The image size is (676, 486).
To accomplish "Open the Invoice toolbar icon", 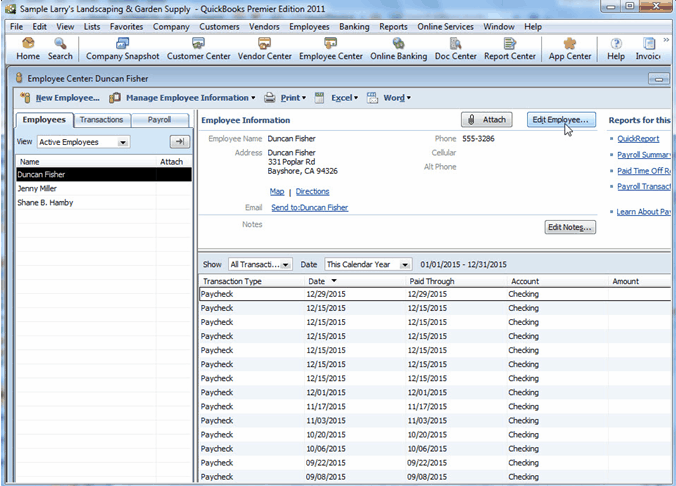I will coord(648,49).
